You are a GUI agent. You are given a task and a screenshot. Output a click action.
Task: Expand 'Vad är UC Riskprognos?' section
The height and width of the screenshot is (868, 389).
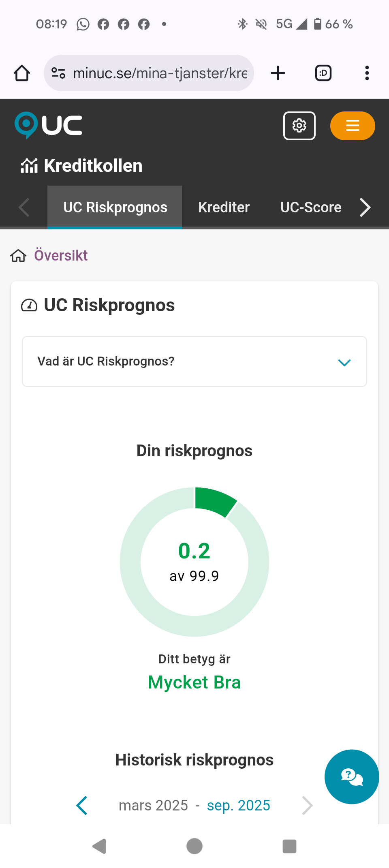tap(194, 361)
